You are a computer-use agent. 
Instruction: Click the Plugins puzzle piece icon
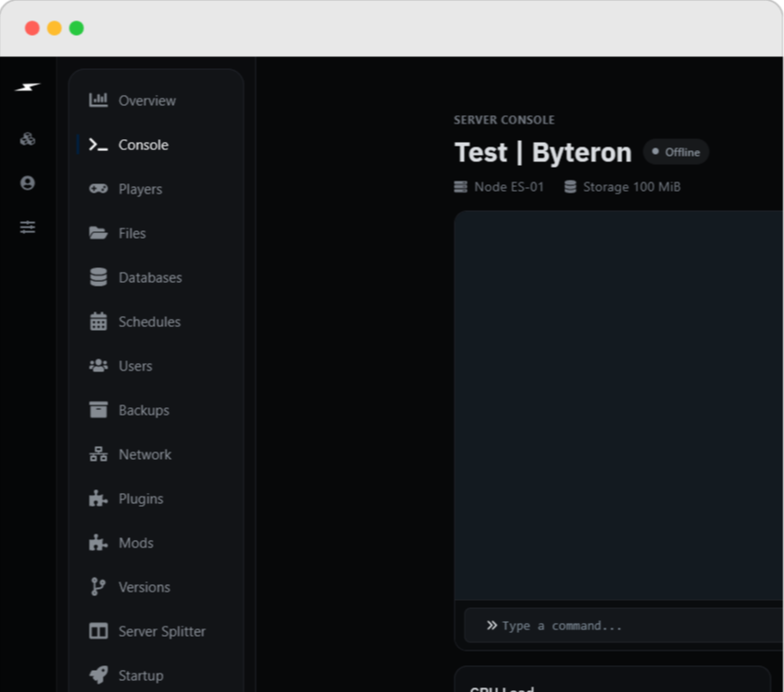click(98, 498)
